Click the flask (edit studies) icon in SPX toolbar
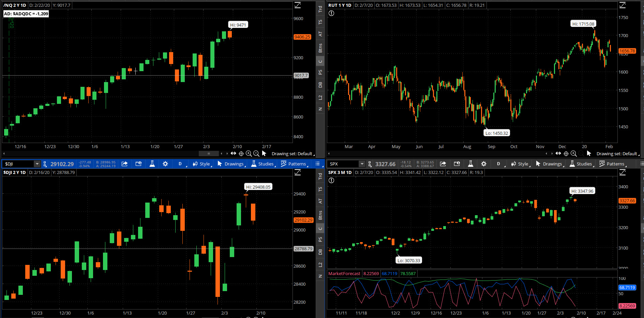The height and width of the screenshot is (318, 644). pyautogui.click(x=470, y=164)
